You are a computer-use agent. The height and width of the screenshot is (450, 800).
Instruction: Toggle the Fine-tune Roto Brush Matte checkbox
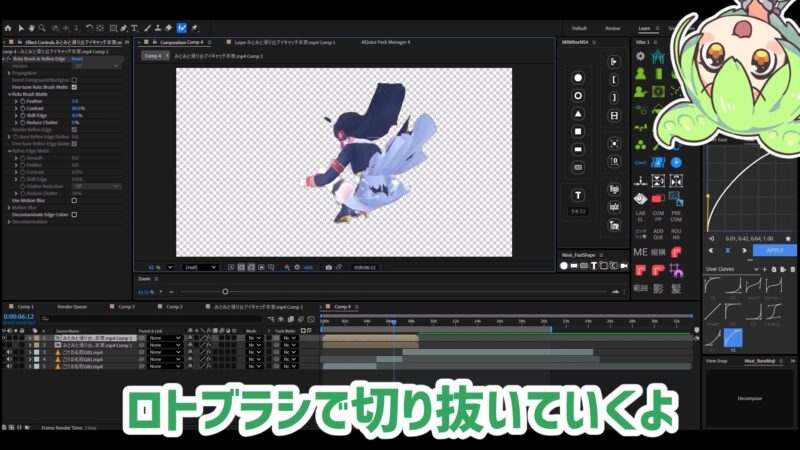click(x=74, y=87)
